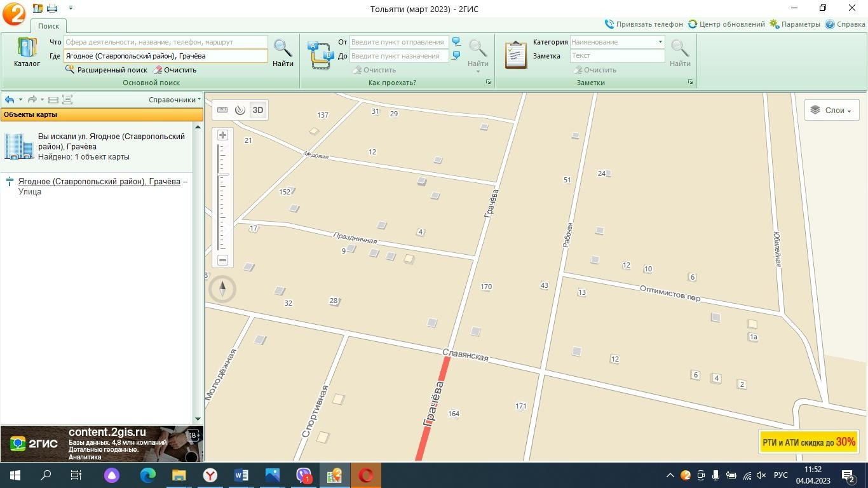The image size is (868, 488).
Task: Open the Параметры menu
Action: [795, 24]
